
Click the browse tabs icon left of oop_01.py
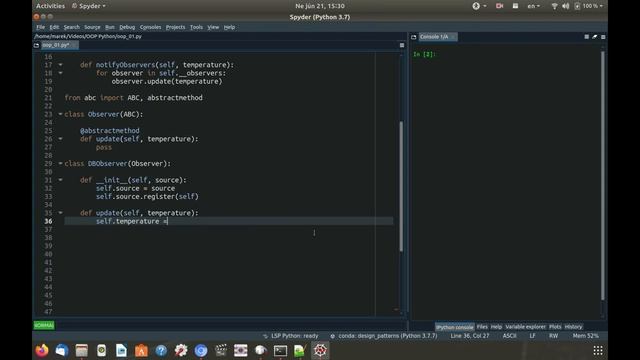pos(36,45)
